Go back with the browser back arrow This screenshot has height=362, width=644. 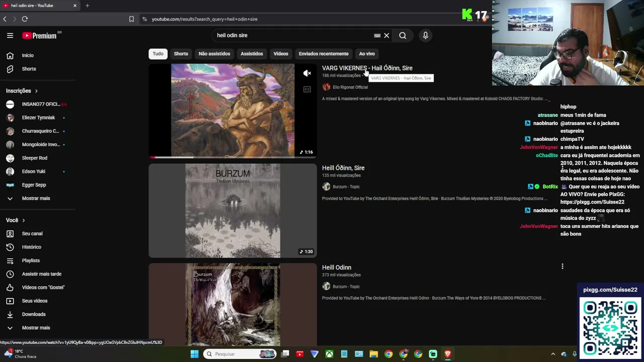click(x=5, y=19)
